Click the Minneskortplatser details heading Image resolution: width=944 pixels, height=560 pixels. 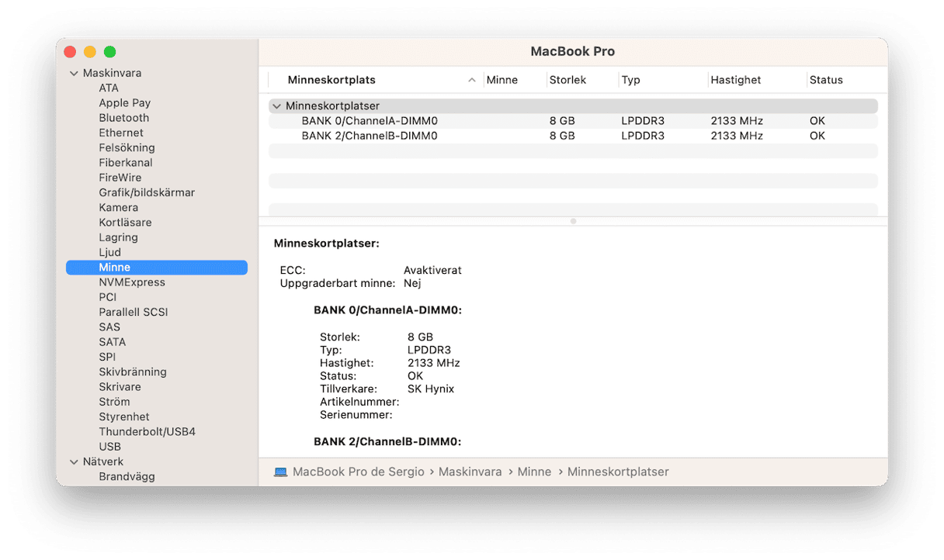click(x=327, y=244)
